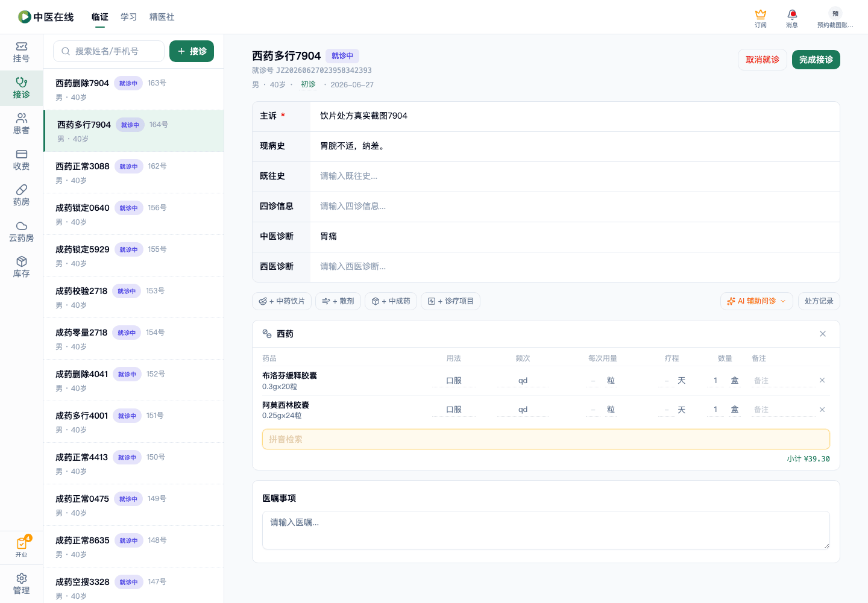The height and width of the screenshot is (603, 868).
Task: Select the 接诊 stethoscope sidebar icon
Action: pyautogui.click(x=21, y=89)
